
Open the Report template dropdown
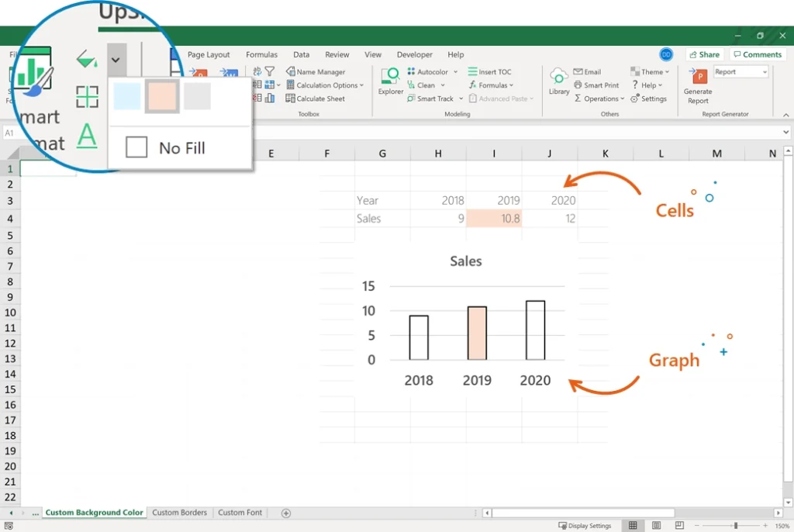pos(740,71)
